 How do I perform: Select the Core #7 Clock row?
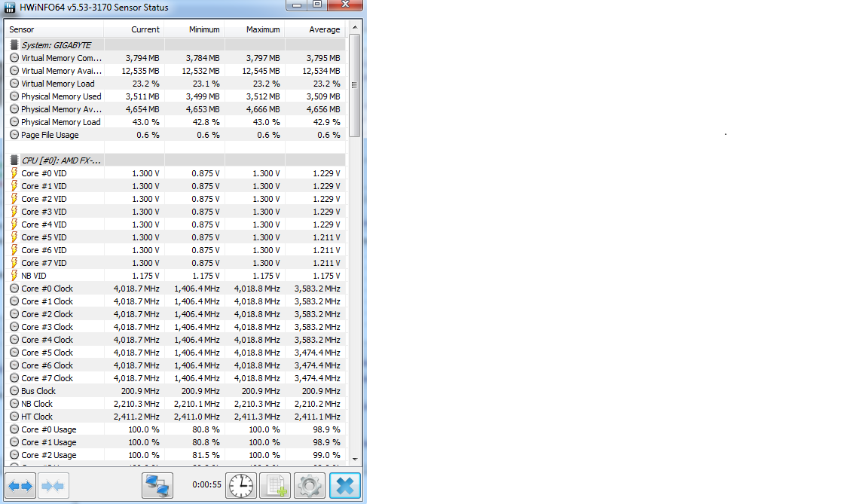[176, 378]
